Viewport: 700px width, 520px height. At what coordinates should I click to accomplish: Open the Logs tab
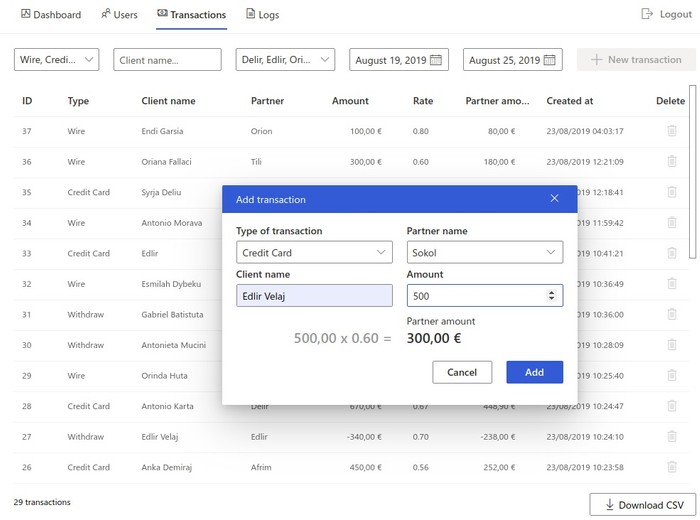(263, 15)
